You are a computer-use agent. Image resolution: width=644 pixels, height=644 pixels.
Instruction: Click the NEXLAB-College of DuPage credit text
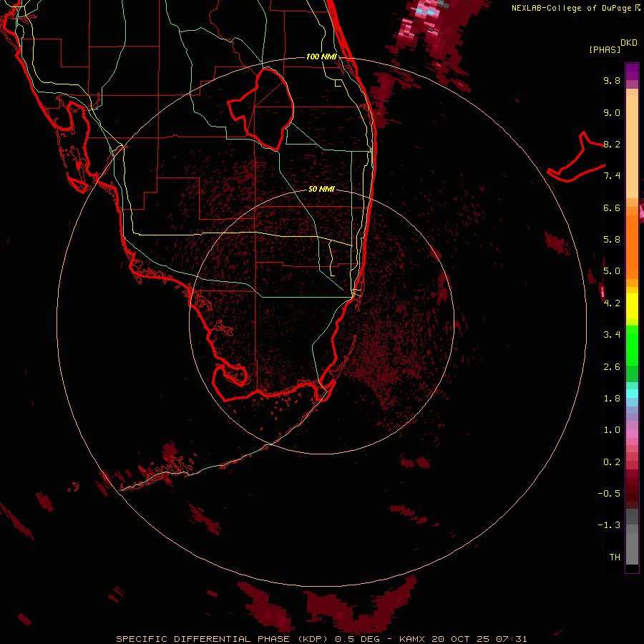tap(572, 8)
